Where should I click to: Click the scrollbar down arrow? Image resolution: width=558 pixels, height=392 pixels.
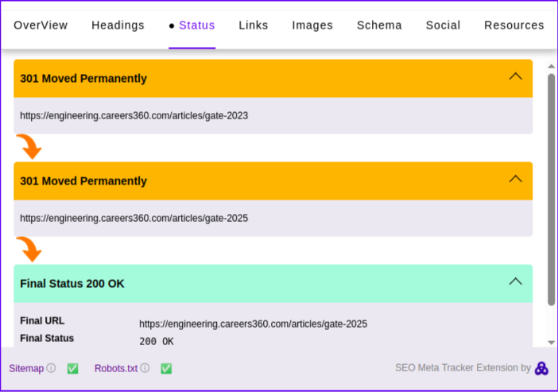pos(551,343)
